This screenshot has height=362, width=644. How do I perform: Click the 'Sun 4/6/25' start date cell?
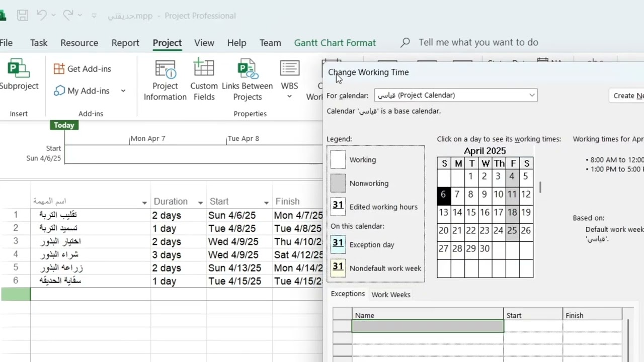[239, 215]
